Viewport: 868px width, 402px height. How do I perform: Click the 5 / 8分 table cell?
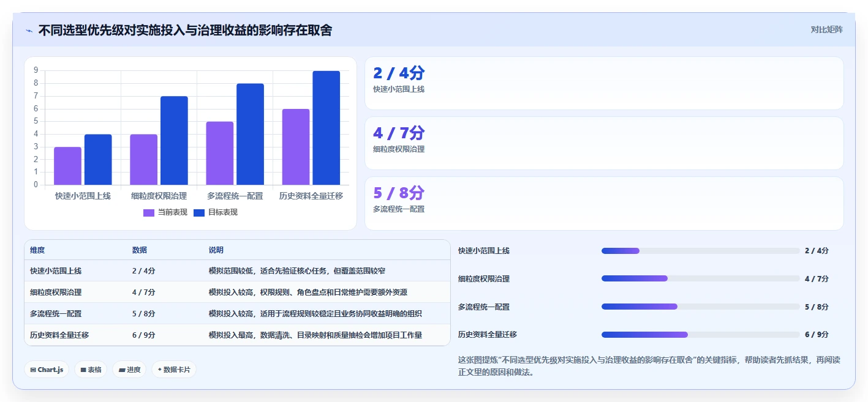(143, 313)
